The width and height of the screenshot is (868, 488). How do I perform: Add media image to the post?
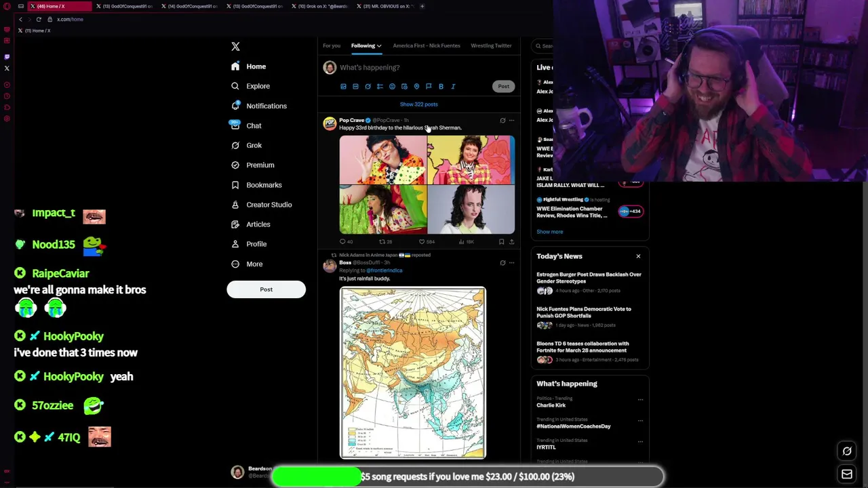tap(343, 87)
